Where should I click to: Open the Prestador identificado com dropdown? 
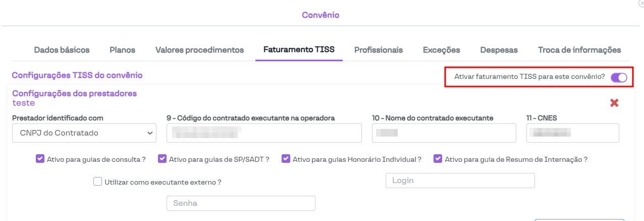[84, 133]
